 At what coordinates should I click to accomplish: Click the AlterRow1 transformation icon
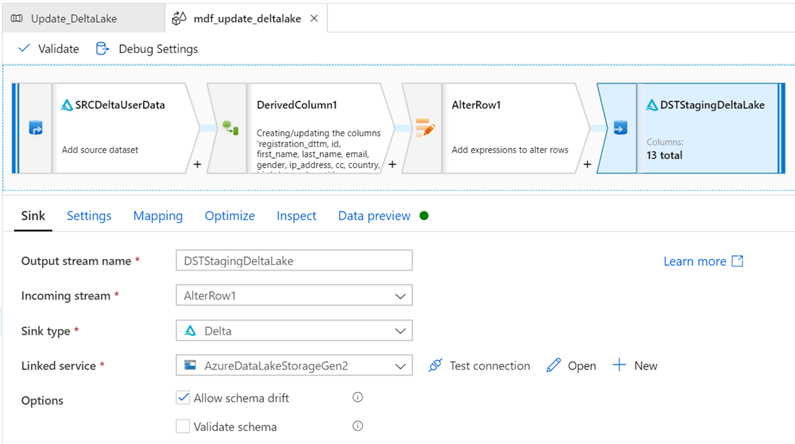click(425, 128)
